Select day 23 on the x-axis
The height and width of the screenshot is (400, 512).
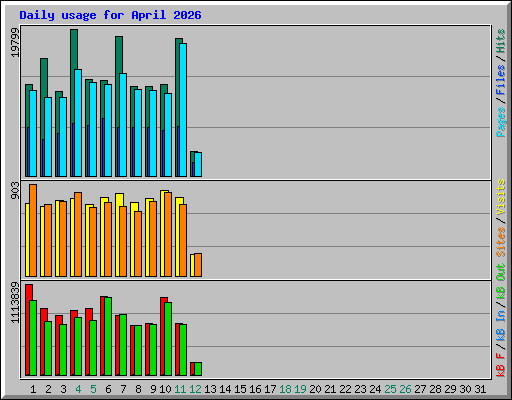point(360,389)
